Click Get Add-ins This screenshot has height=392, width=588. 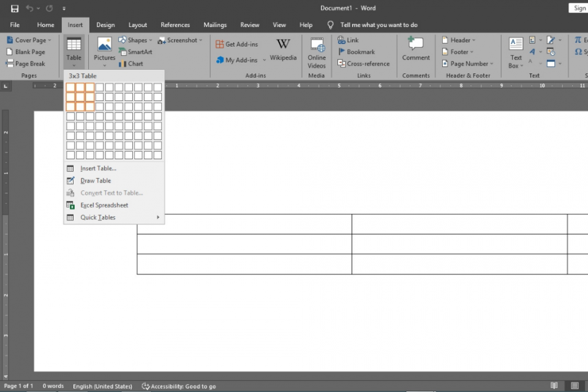(x=236, y=44)
